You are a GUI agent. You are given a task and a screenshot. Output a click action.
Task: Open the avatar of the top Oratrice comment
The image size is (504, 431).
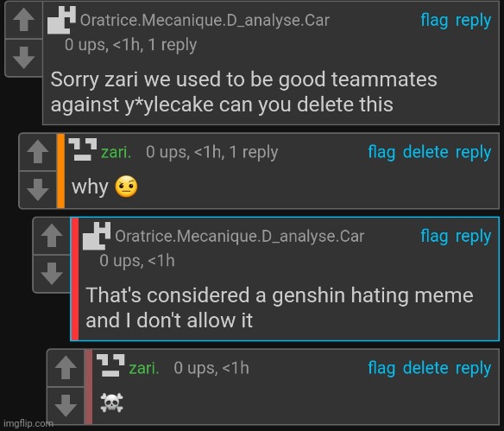click(x=61, y=20)
